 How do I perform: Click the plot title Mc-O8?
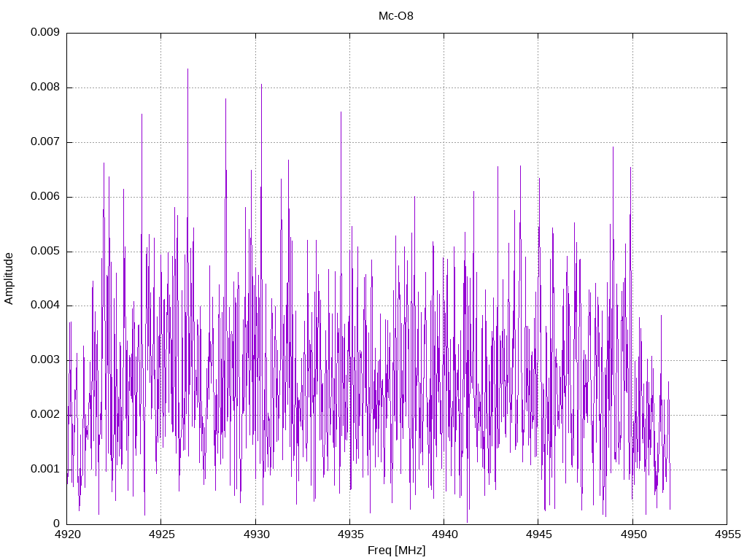(x=396, y=16)
